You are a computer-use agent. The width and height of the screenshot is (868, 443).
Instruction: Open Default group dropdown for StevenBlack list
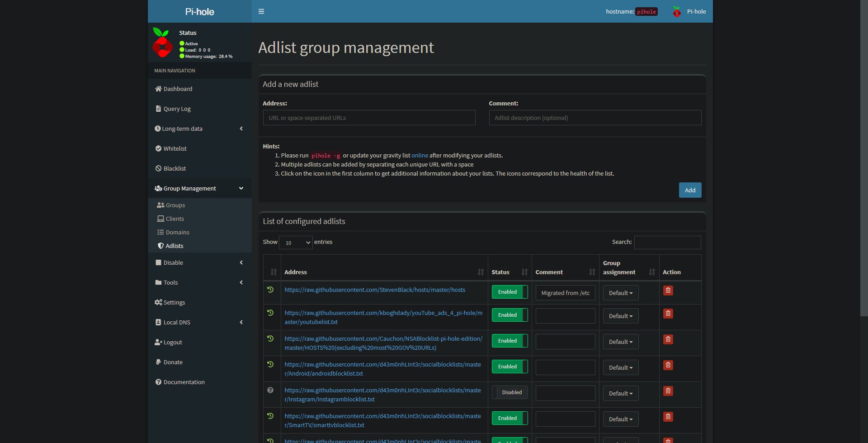(621, 293)
